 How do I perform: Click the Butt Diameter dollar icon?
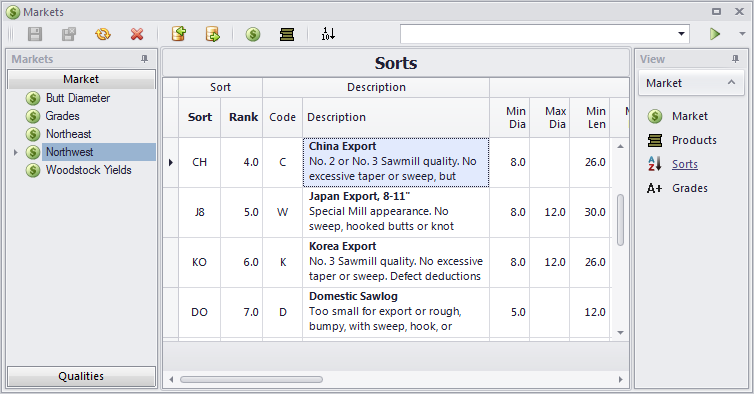(x=33, y=98)
